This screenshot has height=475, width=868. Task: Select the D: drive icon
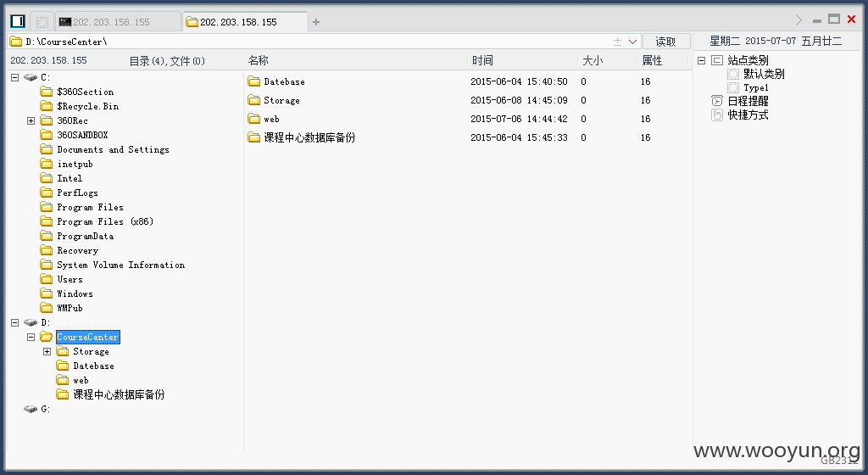(x=31, y=323)
